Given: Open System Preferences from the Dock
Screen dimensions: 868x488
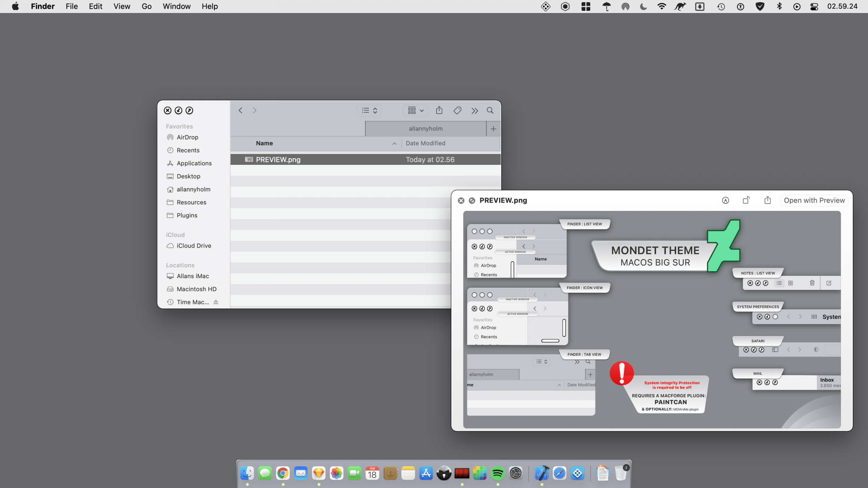Looking at the screenshot, I should pyautogui.click(x=516, y=473).
